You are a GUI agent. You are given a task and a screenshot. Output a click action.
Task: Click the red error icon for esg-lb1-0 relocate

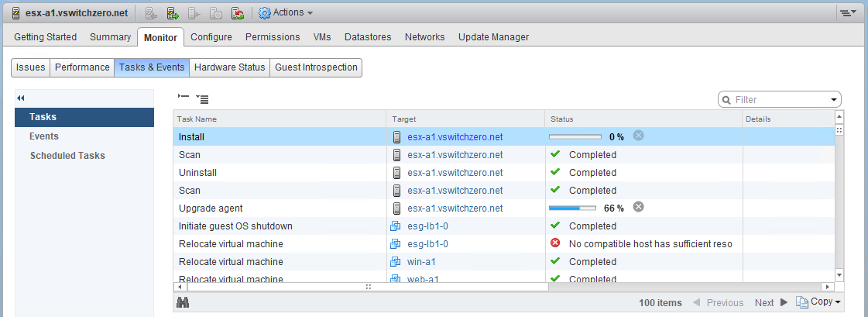click(555, 243)
